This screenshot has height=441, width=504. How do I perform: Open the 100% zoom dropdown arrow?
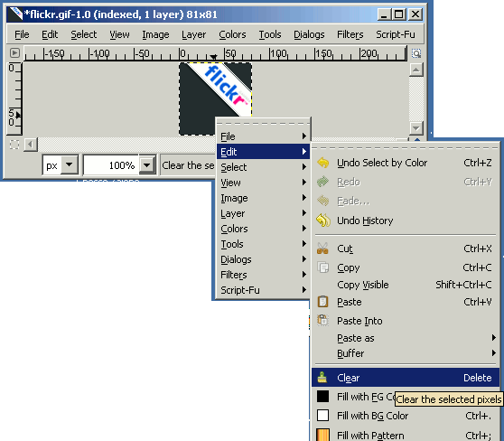point(147,165)
